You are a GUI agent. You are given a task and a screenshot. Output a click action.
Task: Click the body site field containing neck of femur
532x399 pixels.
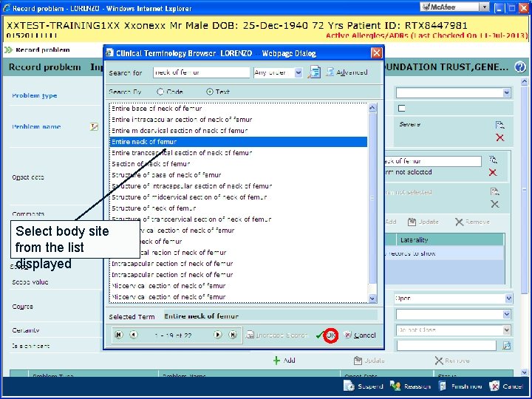(432, 161)
